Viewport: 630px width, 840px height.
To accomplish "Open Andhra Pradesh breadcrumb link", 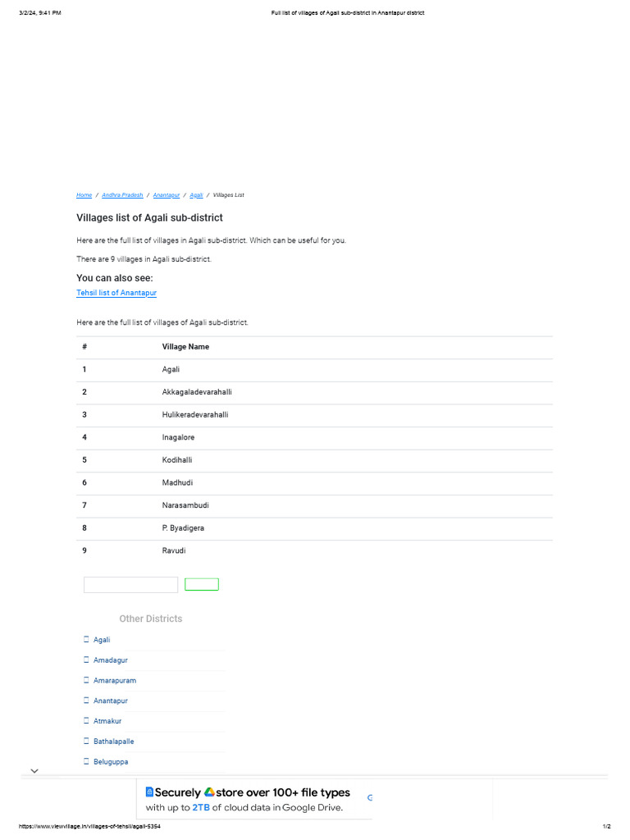I will click(122, 195).
